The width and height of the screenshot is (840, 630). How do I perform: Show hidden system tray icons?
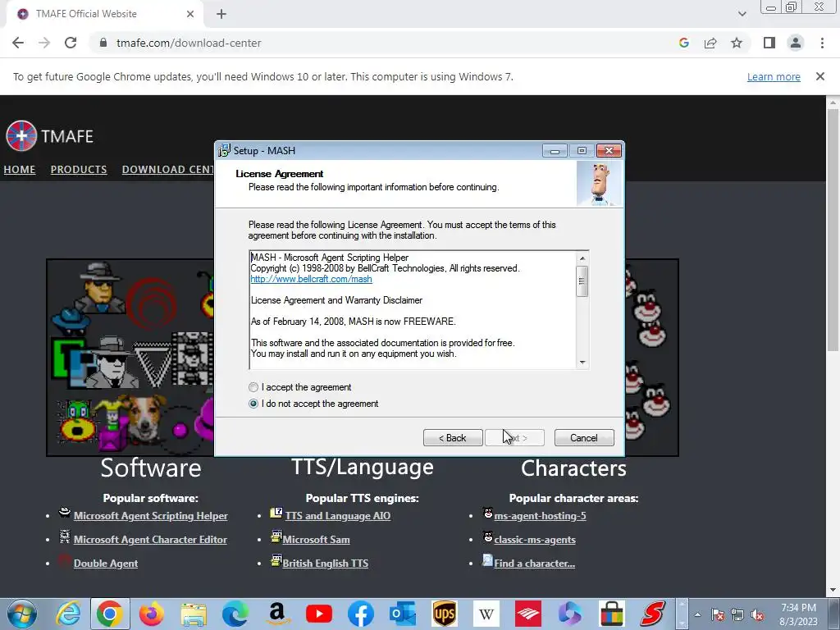(x=697, y=614)
